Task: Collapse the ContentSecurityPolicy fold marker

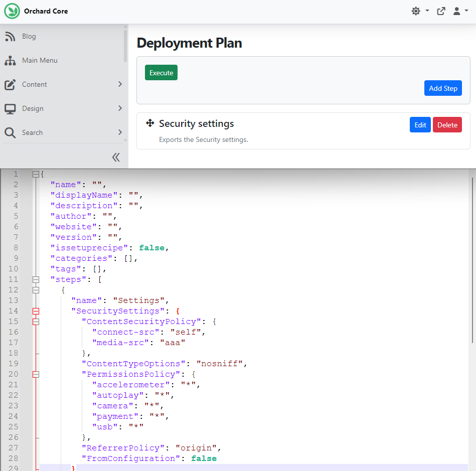Action: (x=36, y=322)
